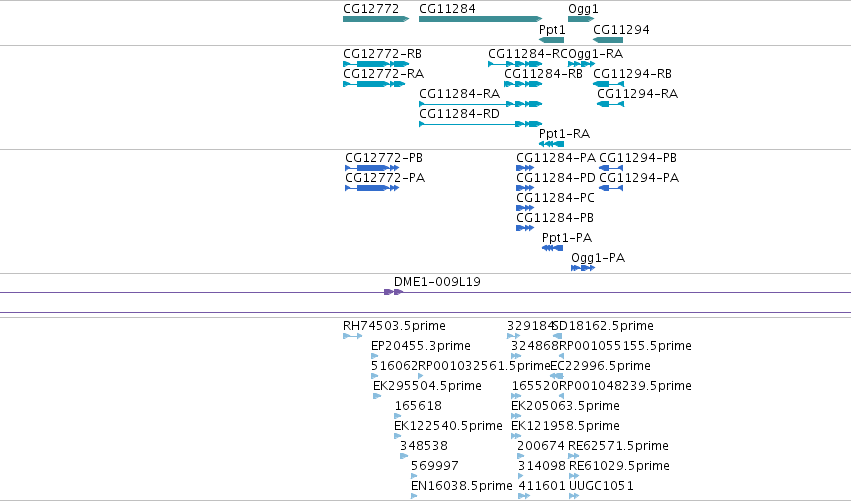Click protein CG11284-PB label
Screen dimensions: 851x501
[x=555, y=219]
